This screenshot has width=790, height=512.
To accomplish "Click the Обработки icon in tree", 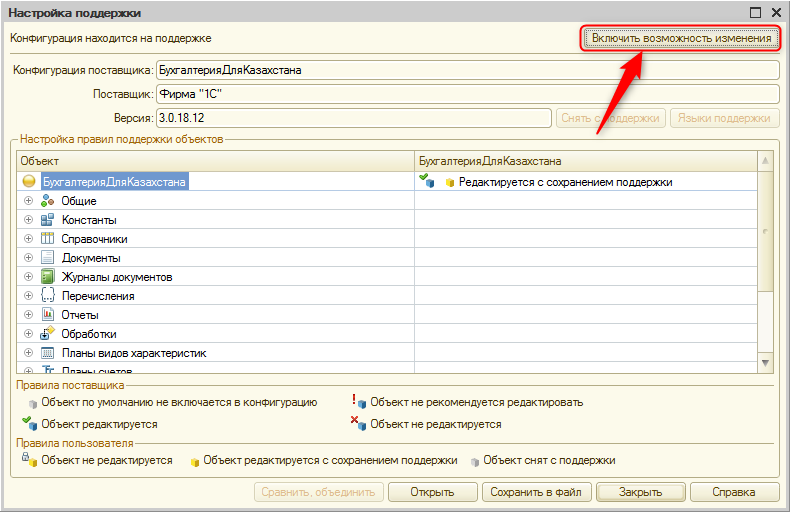I will coord(47,334).
